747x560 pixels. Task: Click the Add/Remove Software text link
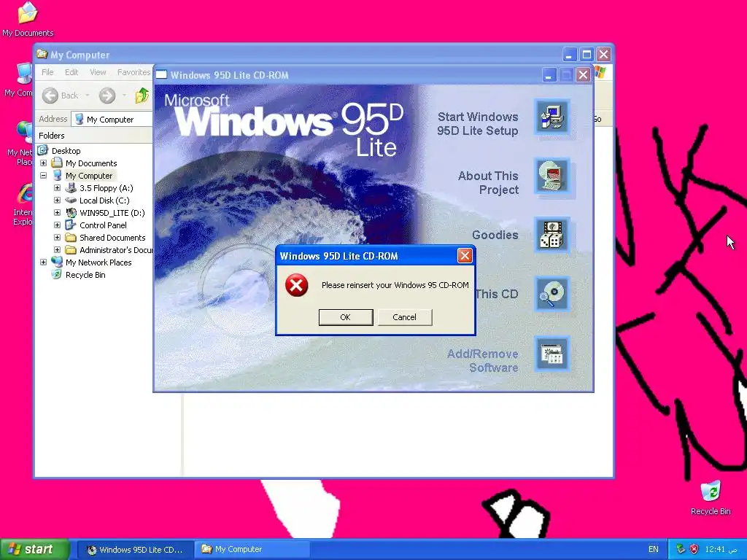483,361
